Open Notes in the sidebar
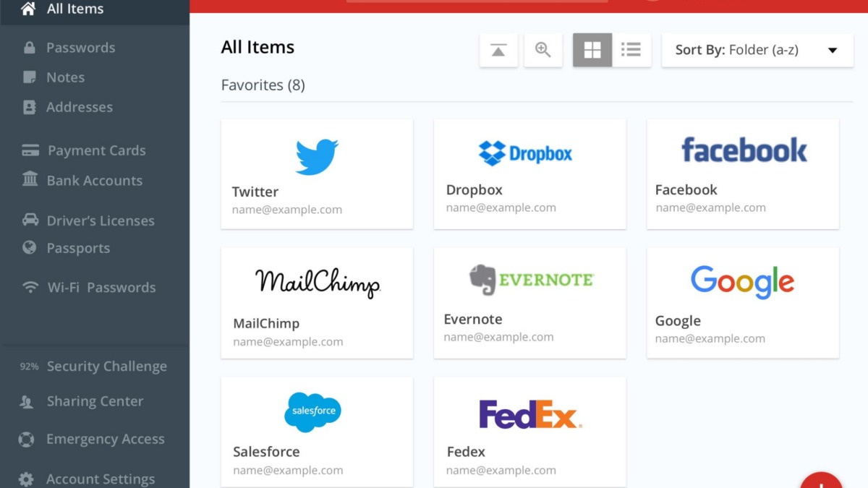 pyautogui.click(x=65, y=77)
